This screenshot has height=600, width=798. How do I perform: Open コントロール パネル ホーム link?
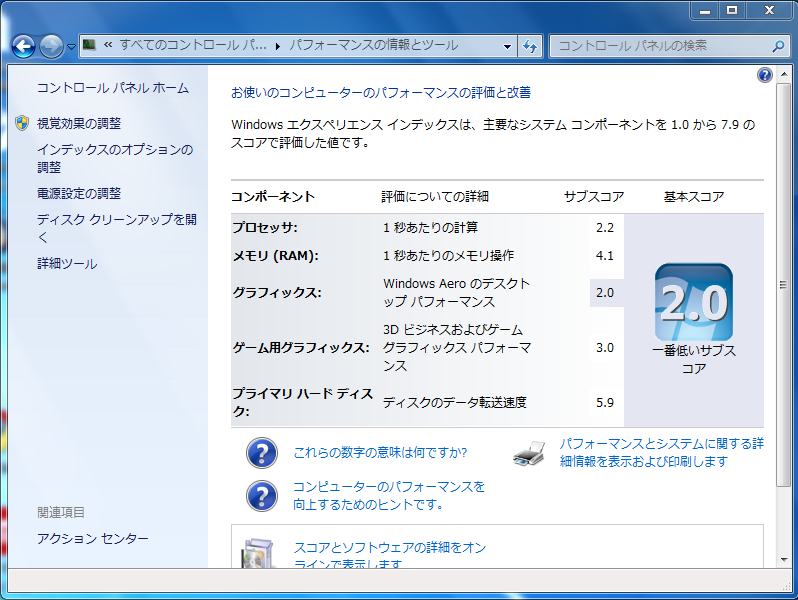[x=112, y=88]
